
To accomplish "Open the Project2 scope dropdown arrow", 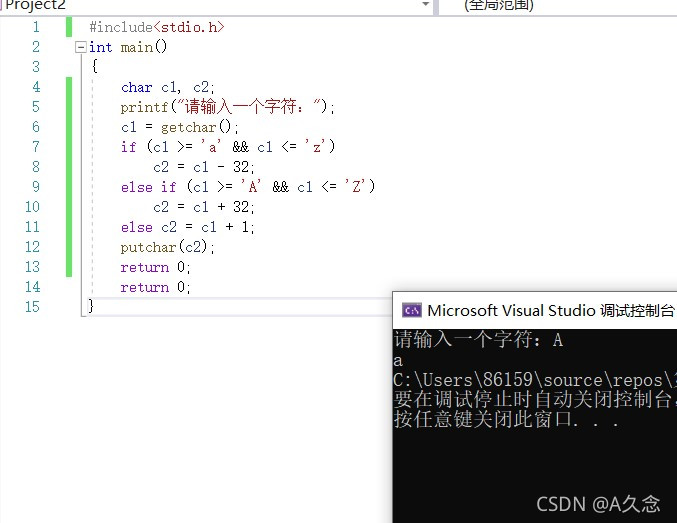I will (425, 4).
